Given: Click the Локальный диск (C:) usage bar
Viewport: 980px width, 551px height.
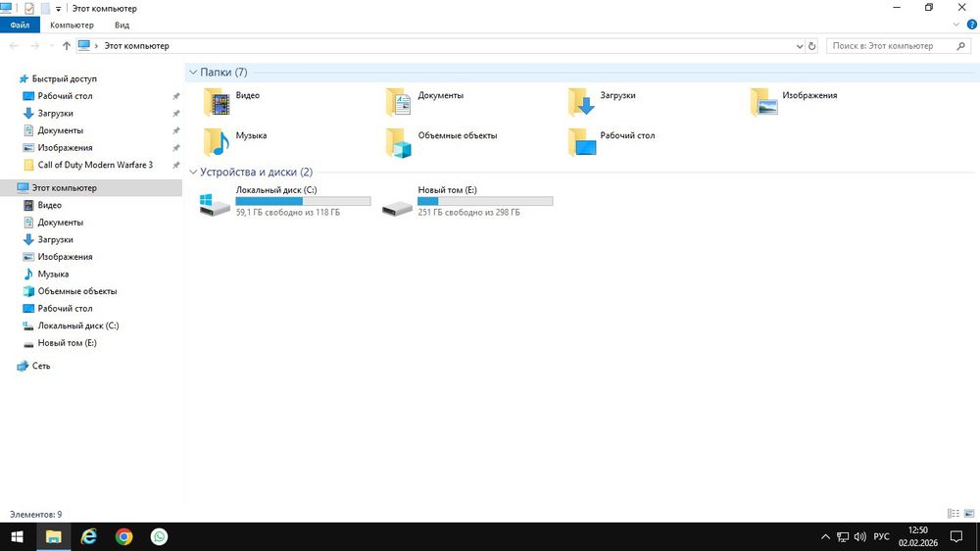Looking at the screenshot, I should click(303, 201).
